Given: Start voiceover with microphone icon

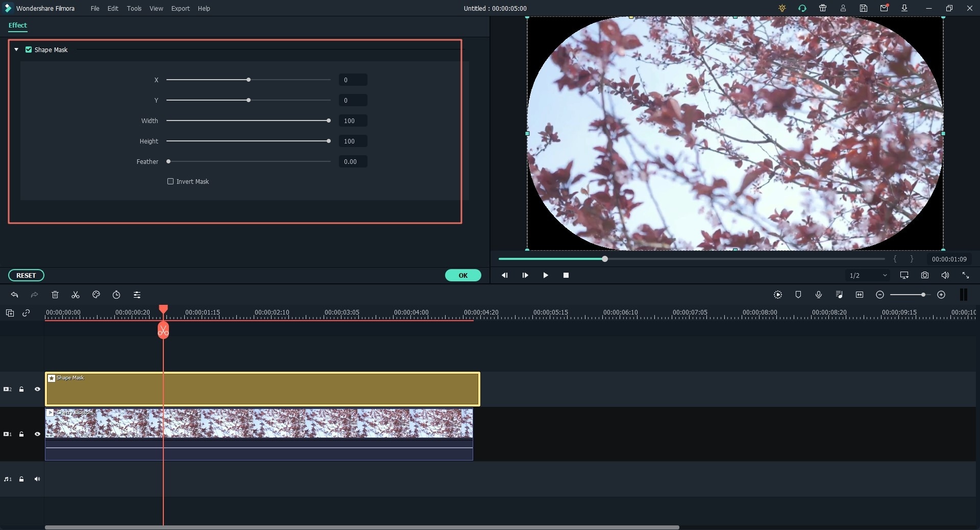Looking at the screenshot, I should [x=819, y=295].
